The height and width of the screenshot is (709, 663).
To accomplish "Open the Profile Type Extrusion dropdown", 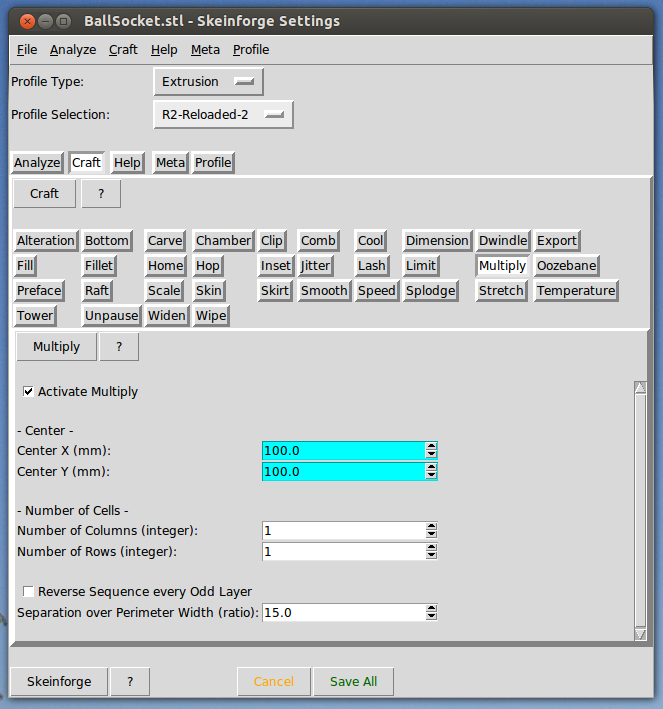I will tap(208, 82).
